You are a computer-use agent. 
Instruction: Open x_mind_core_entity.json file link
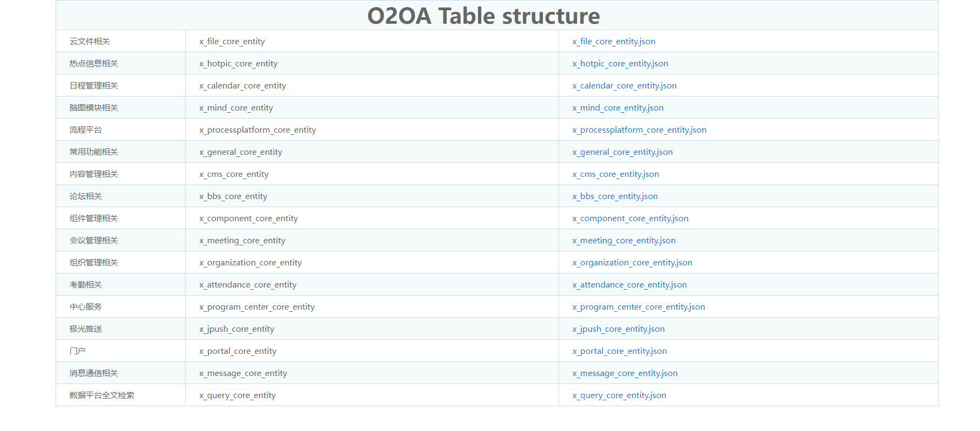(x=618, y=108)
